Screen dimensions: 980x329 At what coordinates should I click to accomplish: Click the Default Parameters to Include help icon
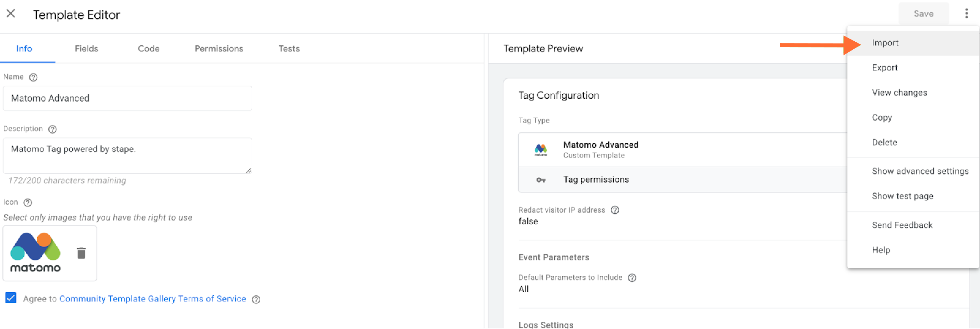[632, 278]
